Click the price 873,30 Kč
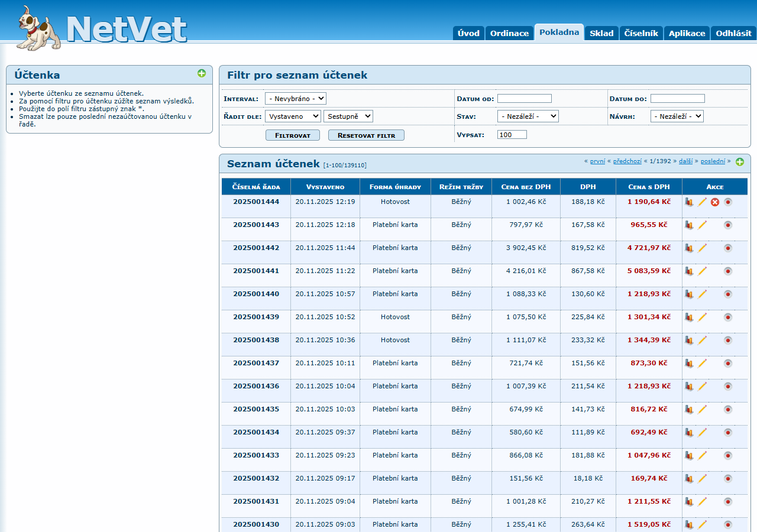 [x=649, y=363]
